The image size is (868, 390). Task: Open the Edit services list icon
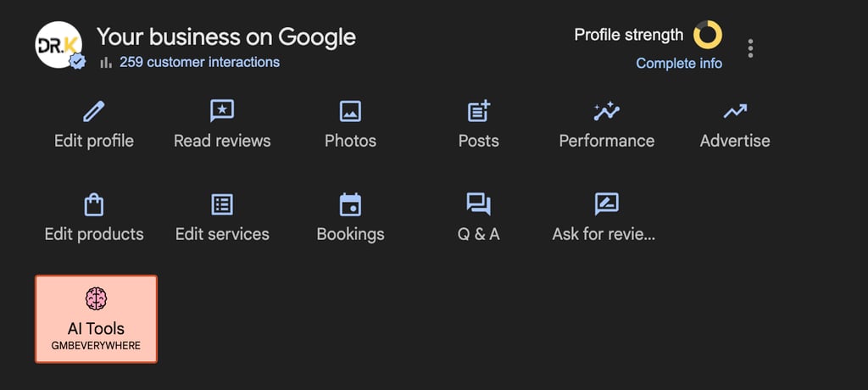(x=222, y=204)
